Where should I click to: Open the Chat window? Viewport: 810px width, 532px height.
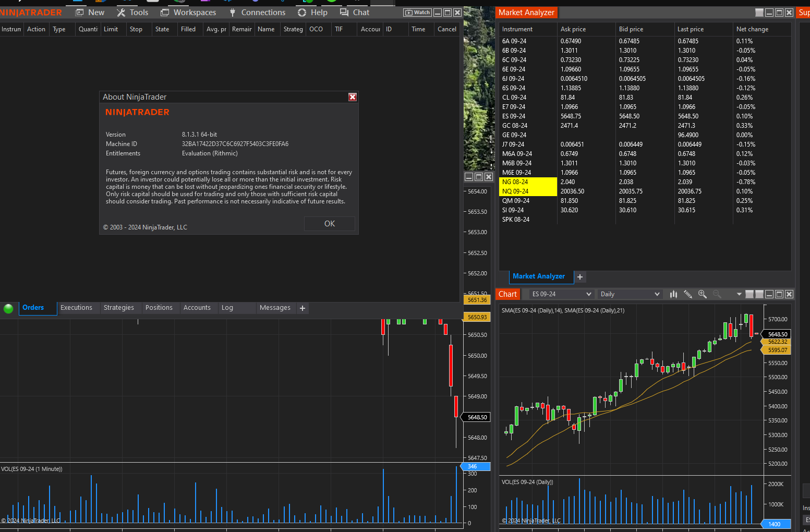(x=355, y=13)
